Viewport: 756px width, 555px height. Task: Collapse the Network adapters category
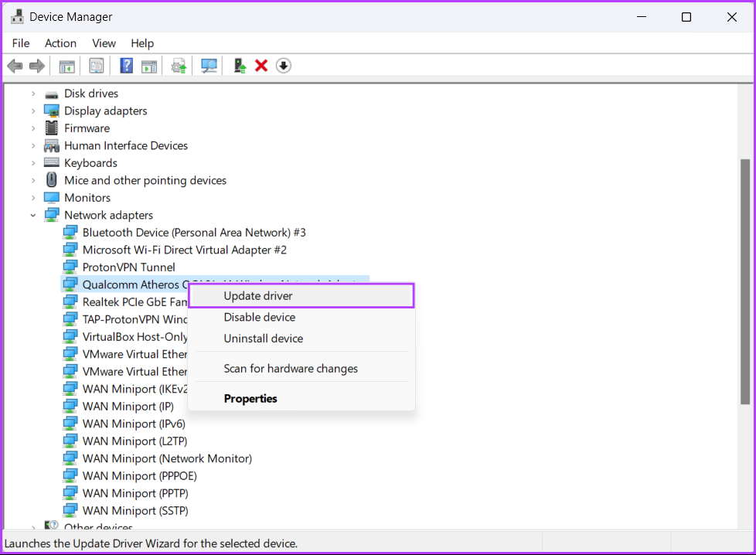[x=33, y=215]
